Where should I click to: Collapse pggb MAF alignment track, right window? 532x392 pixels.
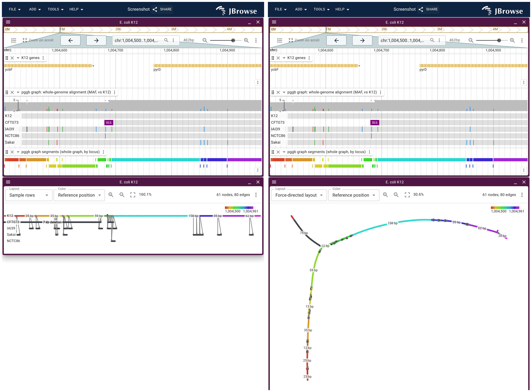point(284,92)
